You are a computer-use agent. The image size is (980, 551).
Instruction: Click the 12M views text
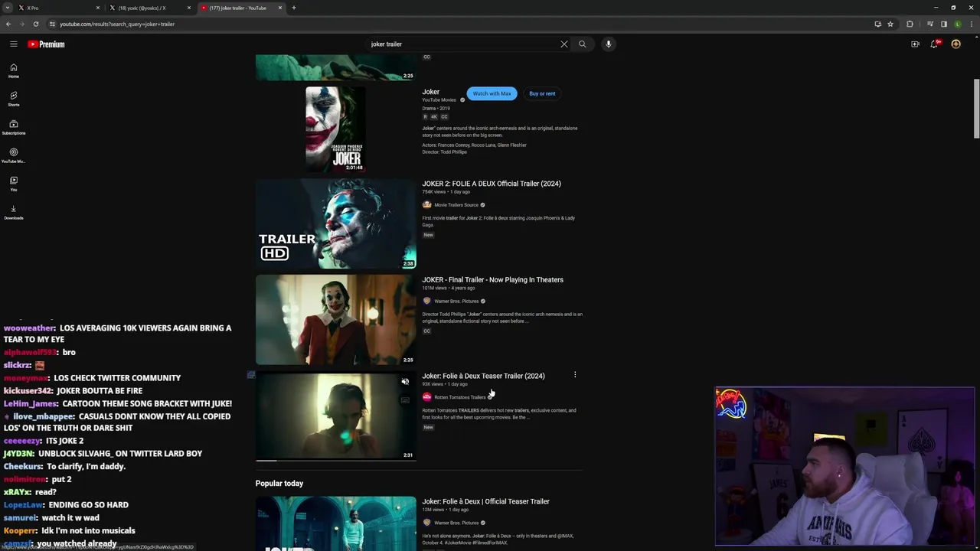pyautogui.click(x=433, y=510)
